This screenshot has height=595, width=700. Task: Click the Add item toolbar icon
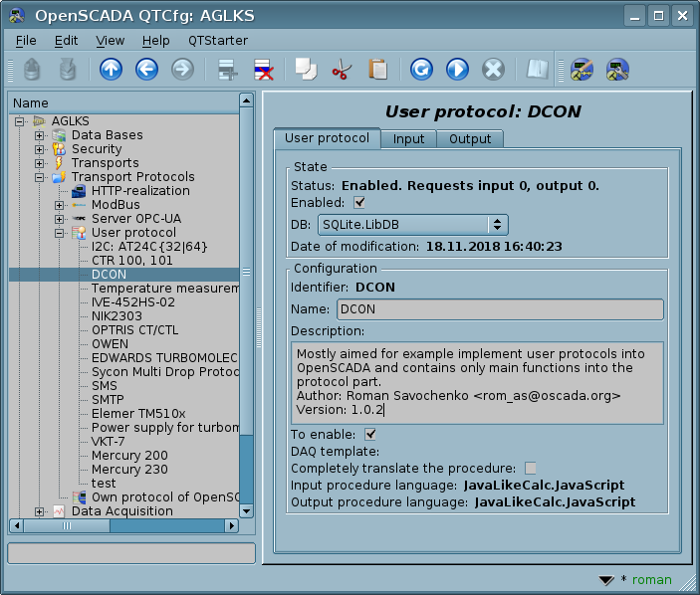228,70
